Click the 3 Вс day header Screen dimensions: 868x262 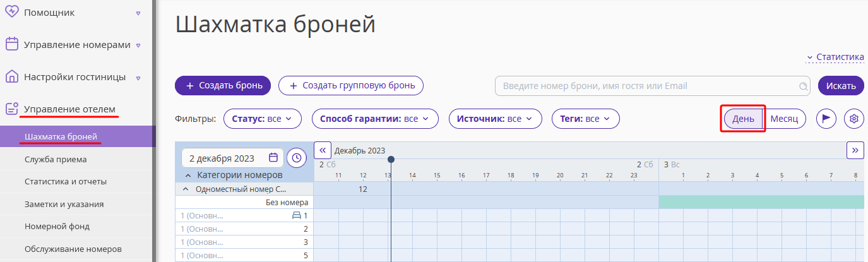pos(672,164)
